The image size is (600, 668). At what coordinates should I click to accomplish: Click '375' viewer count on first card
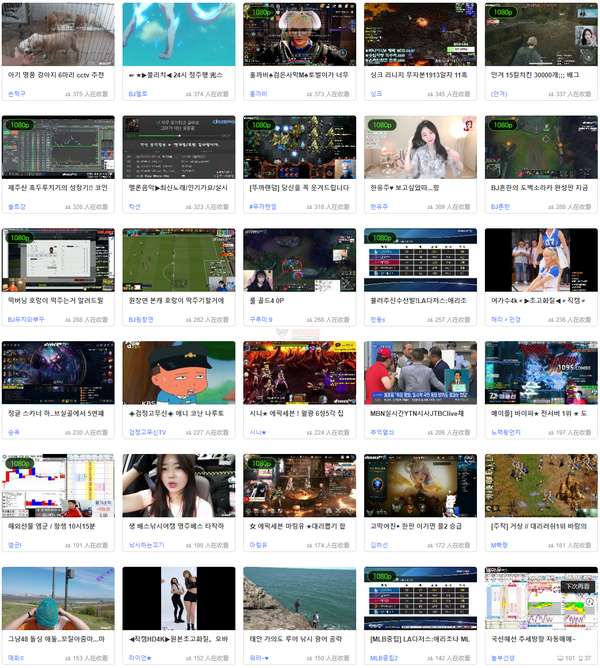[x=87, y=94]
